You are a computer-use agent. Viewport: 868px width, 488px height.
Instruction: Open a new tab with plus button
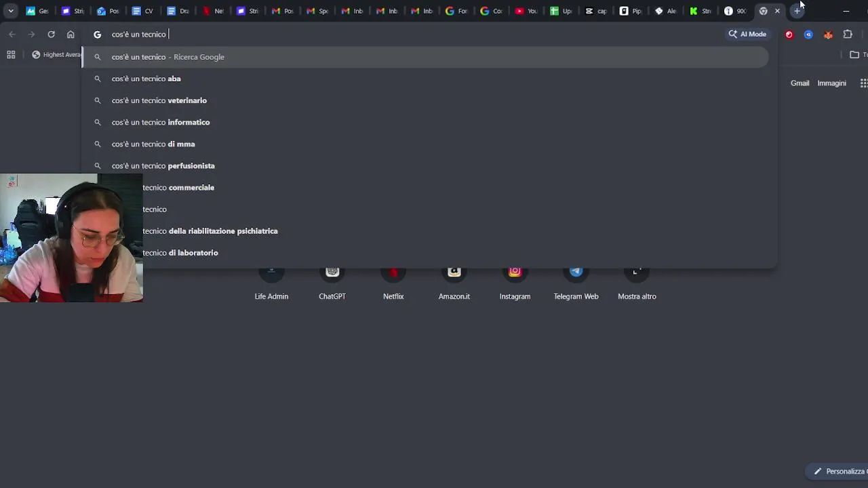797,11
